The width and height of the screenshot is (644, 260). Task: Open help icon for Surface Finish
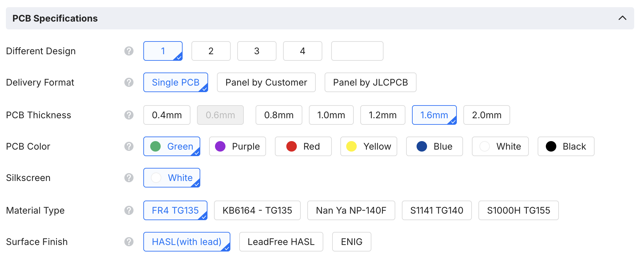click(x=129, y=242)
